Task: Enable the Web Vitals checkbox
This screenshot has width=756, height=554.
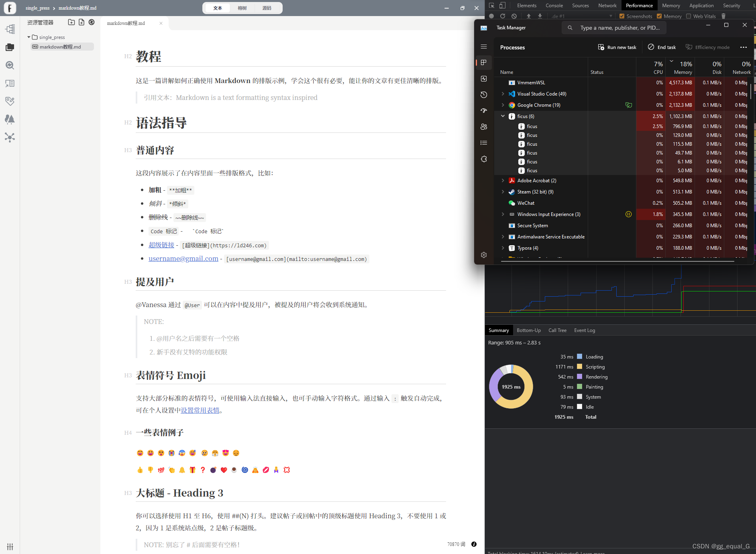Action: (x=688, y=16)
